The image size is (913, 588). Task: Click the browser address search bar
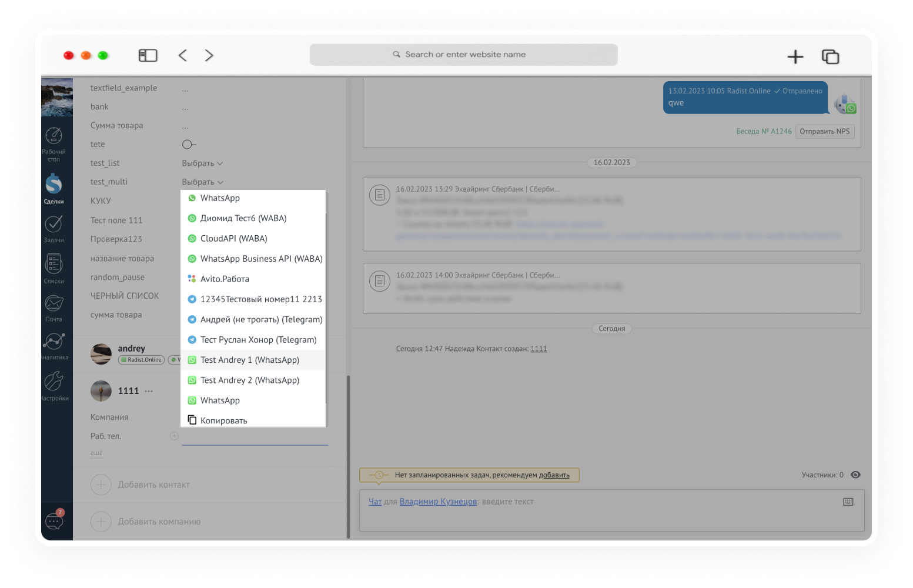[x=463, y=55]
